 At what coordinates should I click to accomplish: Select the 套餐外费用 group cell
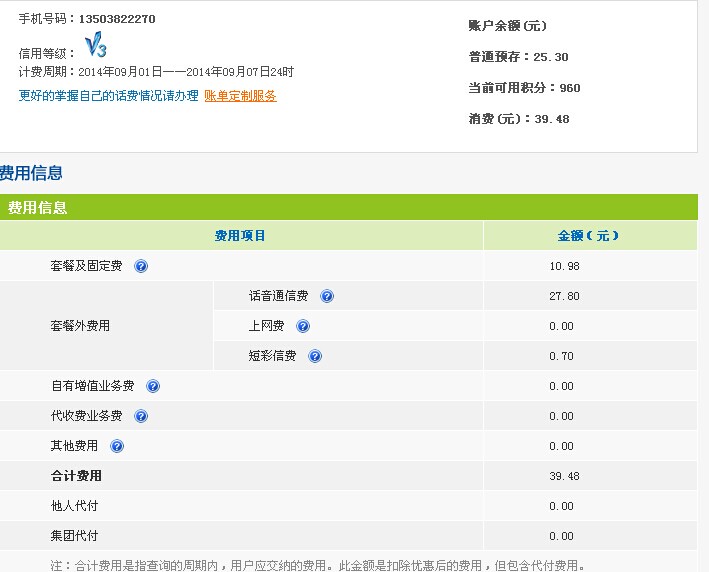(x=106, y=326)
